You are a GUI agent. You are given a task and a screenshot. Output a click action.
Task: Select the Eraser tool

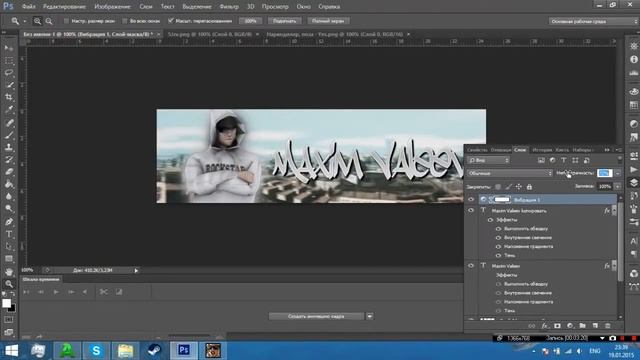click(9, 171)
